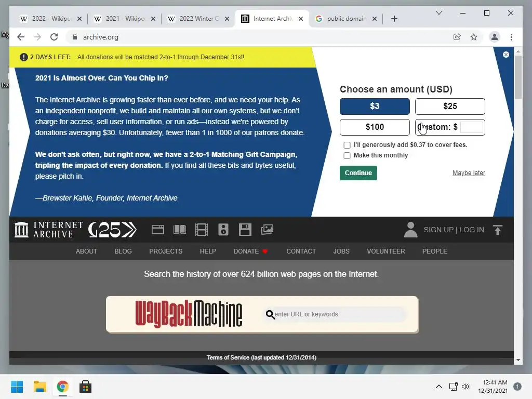Open the Chrome profile avatar
Viewport: 532px width, 399px height.
pyautogui.click(x=495, y=37)
